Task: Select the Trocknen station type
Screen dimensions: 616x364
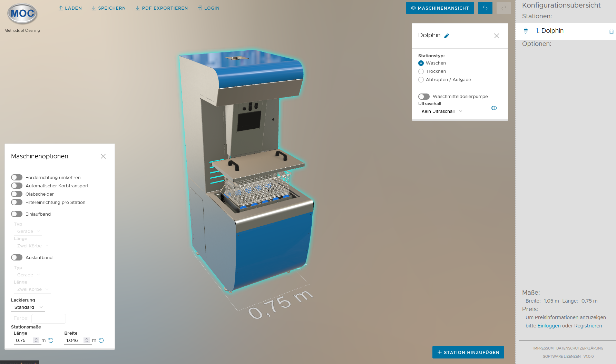Action: 421,71
